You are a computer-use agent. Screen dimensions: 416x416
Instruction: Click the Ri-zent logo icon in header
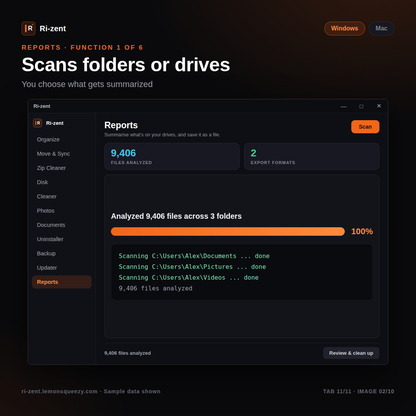click(28, 28)
